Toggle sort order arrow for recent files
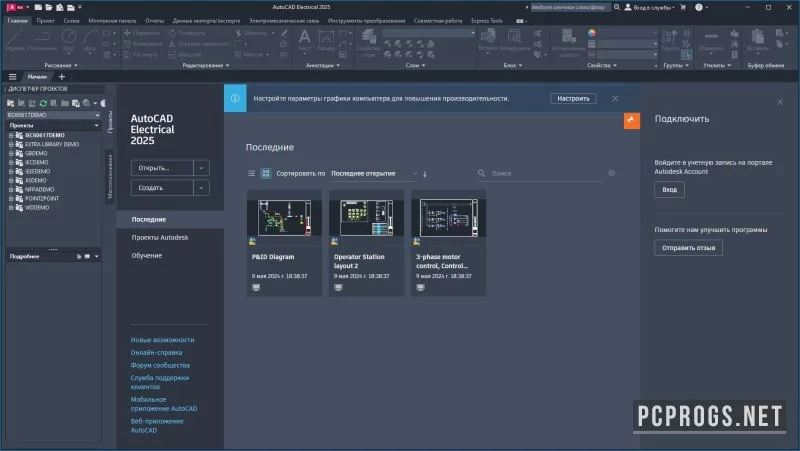Viewport: 800px width, 451px height. tap(424, 174)
